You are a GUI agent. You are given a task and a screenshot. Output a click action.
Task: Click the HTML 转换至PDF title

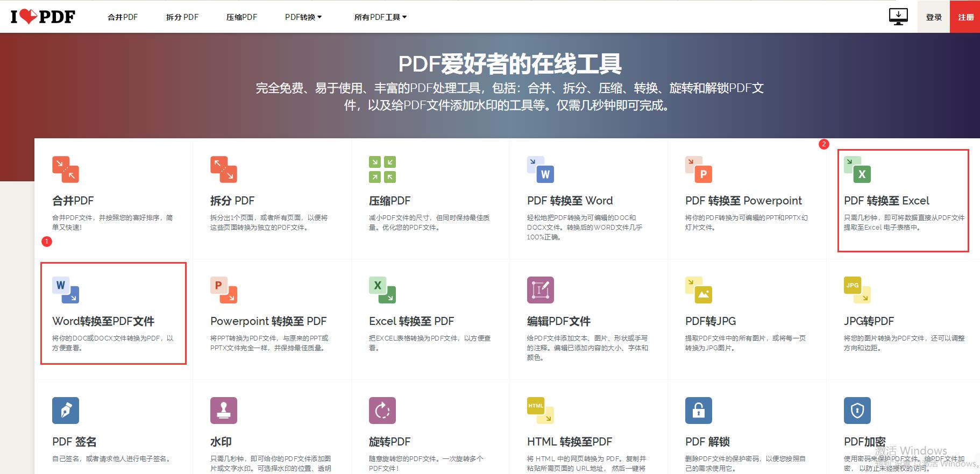[570, 442]
